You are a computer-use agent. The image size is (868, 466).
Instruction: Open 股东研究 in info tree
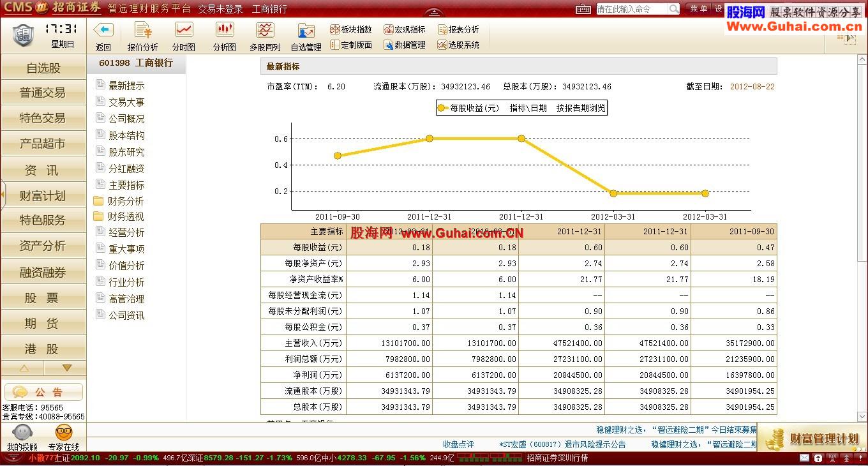(126, 152)
